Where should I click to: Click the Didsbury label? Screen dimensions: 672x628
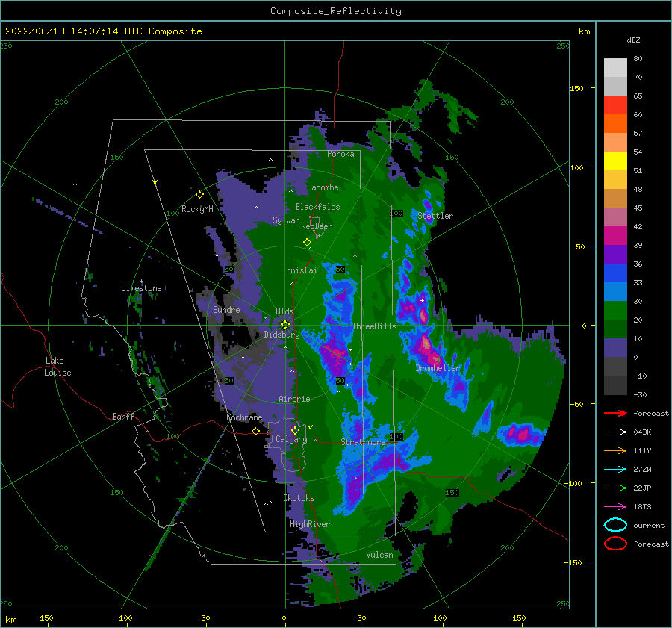pyautogui.click(x=282, y=335)
